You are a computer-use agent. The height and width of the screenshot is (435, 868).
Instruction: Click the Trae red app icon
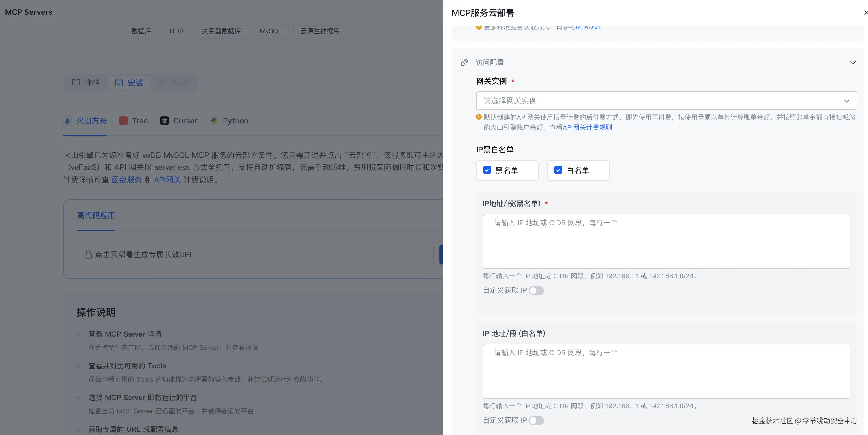[x=123, y=121]
